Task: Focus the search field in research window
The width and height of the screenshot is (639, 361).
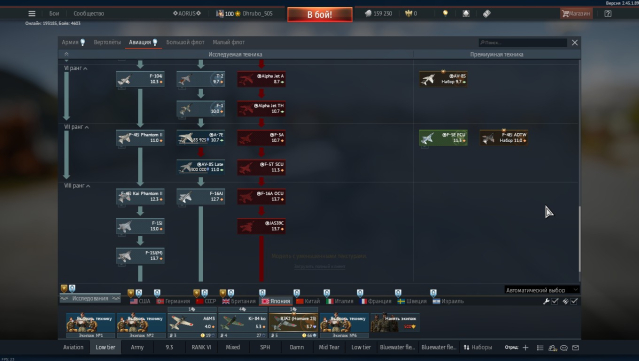Action: click(522, 42)
